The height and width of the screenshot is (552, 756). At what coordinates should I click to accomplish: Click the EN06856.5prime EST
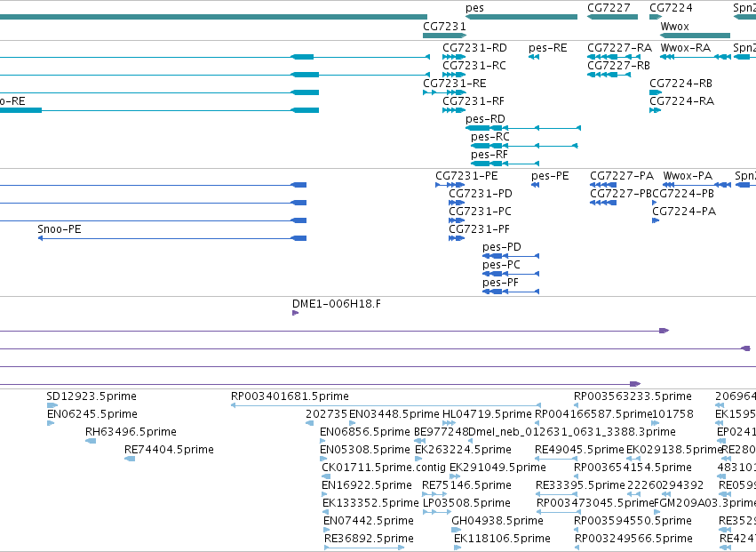[323, 441]
